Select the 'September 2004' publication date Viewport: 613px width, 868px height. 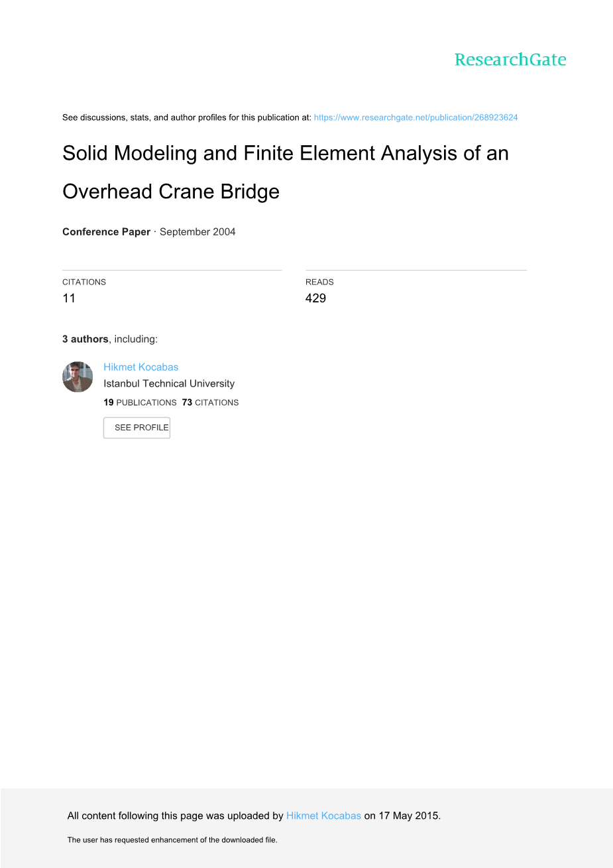click(197, 231)
